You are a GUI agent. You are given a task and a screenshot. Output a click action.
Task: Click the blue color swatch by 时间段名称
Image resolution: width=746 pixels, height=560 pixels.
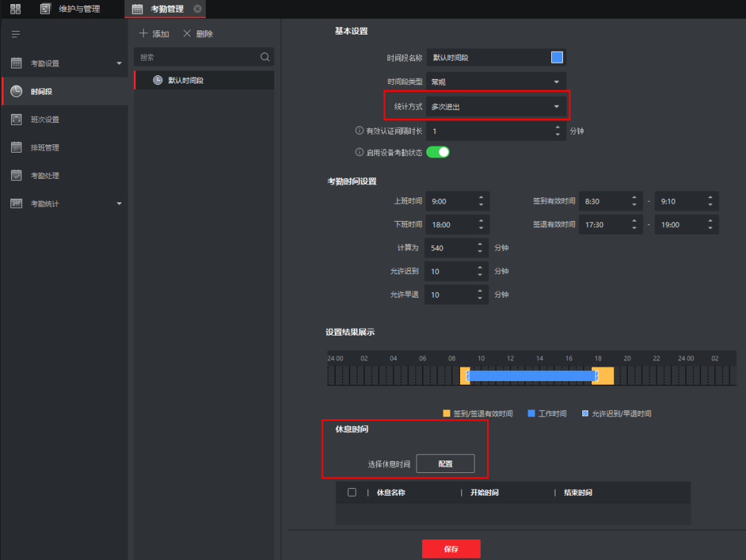click(557, 57)
